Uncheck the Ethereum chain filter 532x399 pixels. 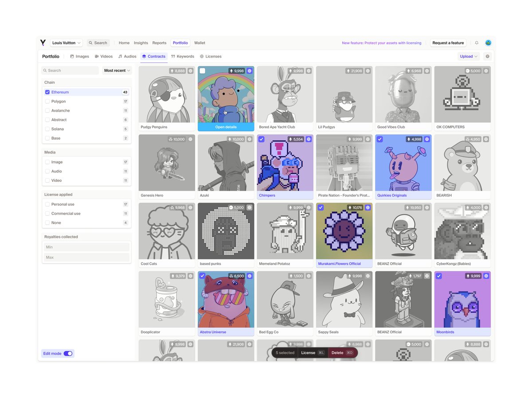(47, 92)
